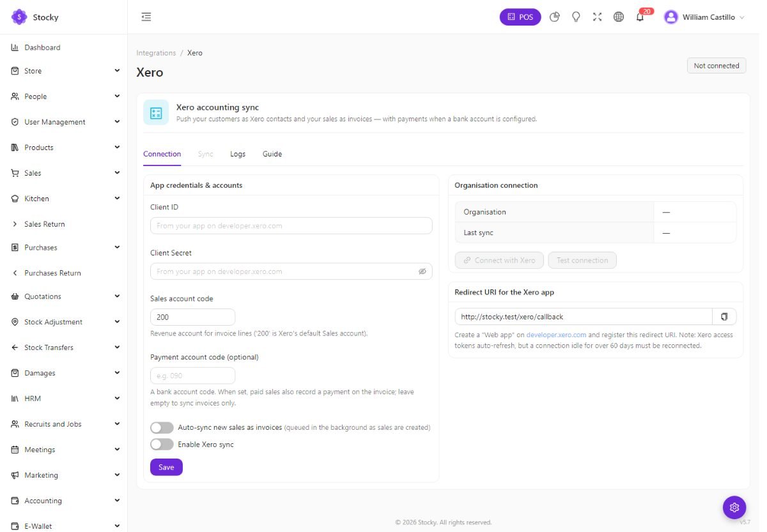Follow the developer.xero.com link
This screenshot has width=767, height=532.
(556, 335)
